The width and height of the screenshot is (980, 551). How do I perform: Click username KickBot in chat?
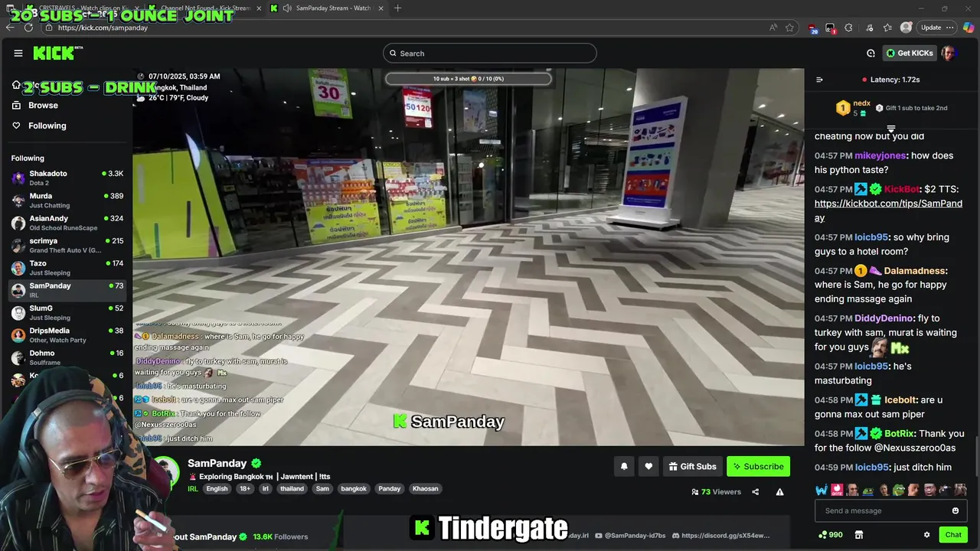[x=901, y=189]
